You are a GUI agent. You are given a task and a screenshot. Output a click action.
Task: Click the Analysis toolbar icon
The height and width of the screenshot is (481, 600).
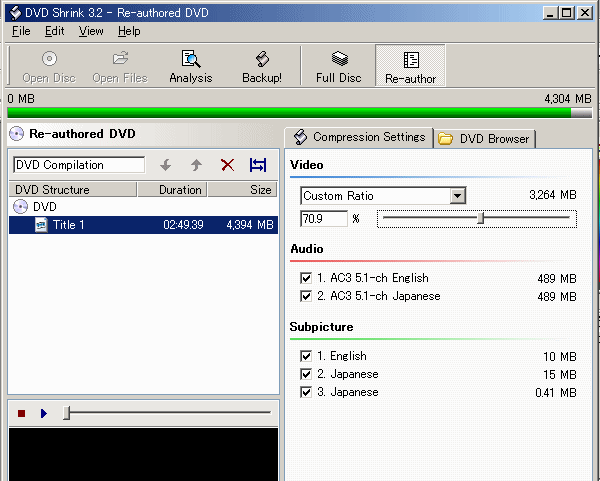click(x=190, y=66)
